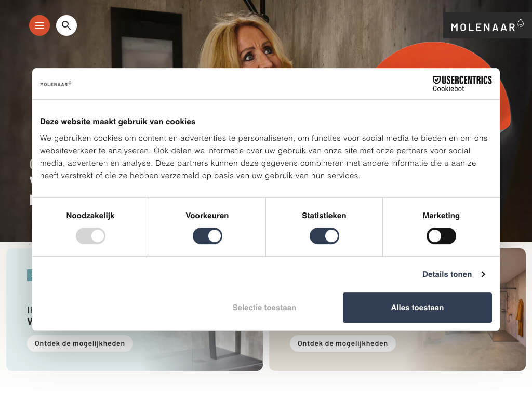
Task: Disable the Voorkeuren cookie switch
Action: click(207, 236)
